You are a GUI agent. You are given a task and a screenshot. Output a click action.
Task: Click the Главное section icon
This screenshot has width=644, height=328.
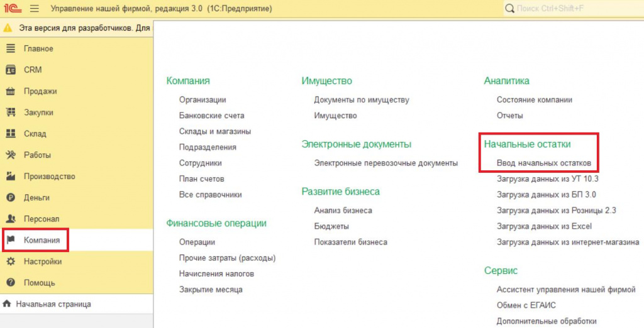click(x=11, y=48)
